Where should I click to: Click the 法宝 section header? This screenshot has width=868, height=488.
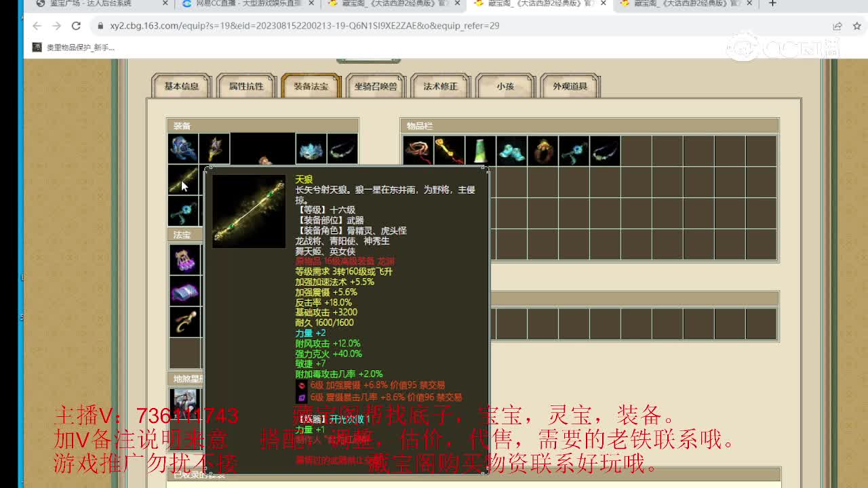point(185,235)
